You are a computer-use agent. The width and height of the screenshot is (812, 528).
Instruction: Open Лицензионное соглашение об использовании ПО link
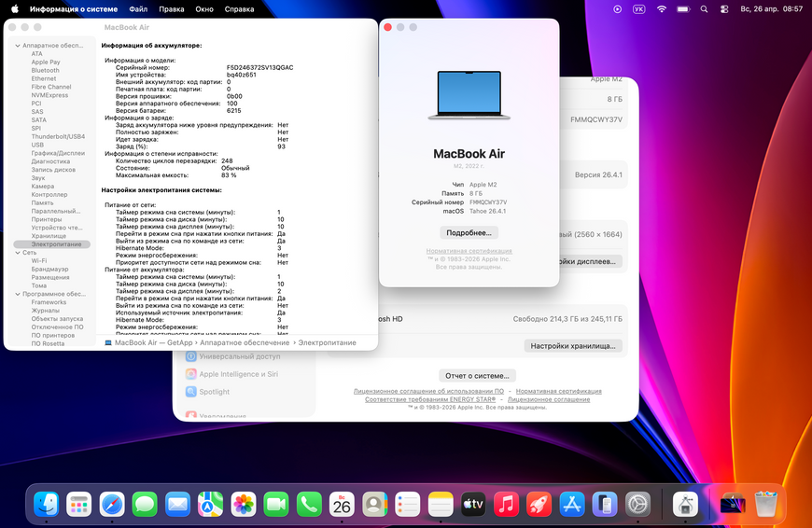tap(428, 392)
